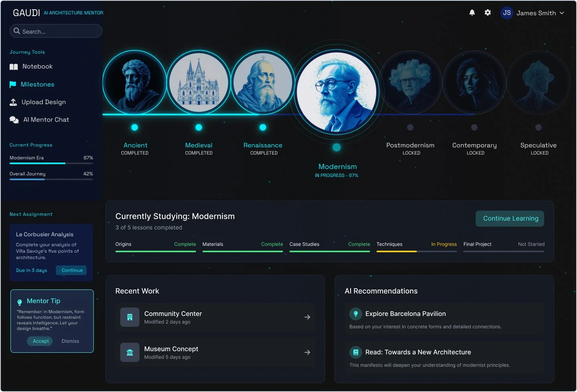Screen dimensions: 577x392
Task: Click the Modernism era label
Action: pos(337,167)
